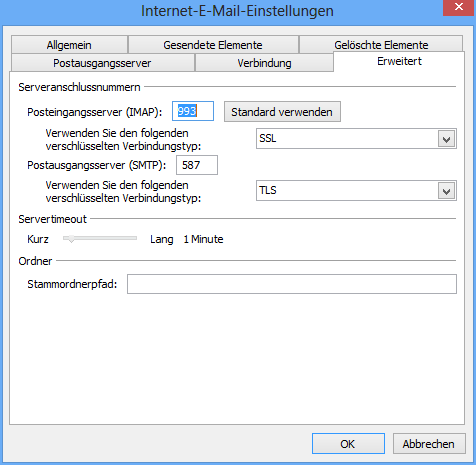476x465 pixels.
Task: Expand the TLS dropdown arrow
Action: 447,191
